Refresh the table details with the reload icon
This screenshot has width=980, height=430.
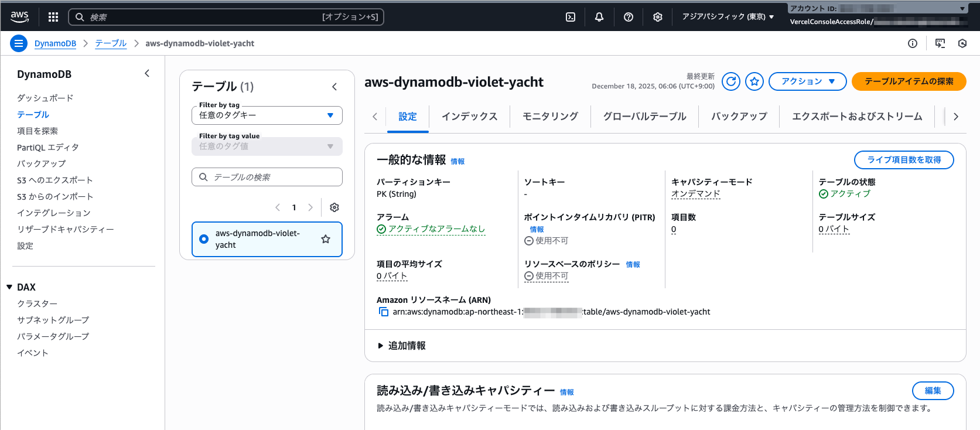pyautogui.click(x=730, y=81)
